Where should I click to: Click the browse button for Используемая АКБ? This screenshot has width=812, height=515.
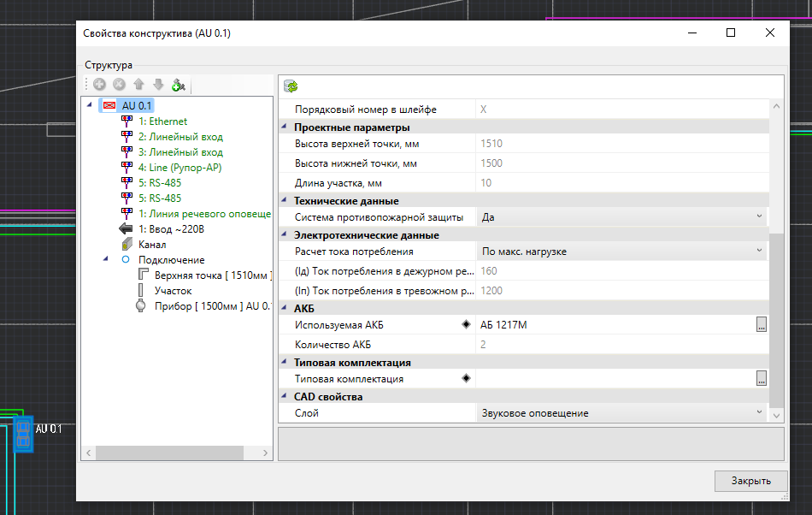click(761, 324)
